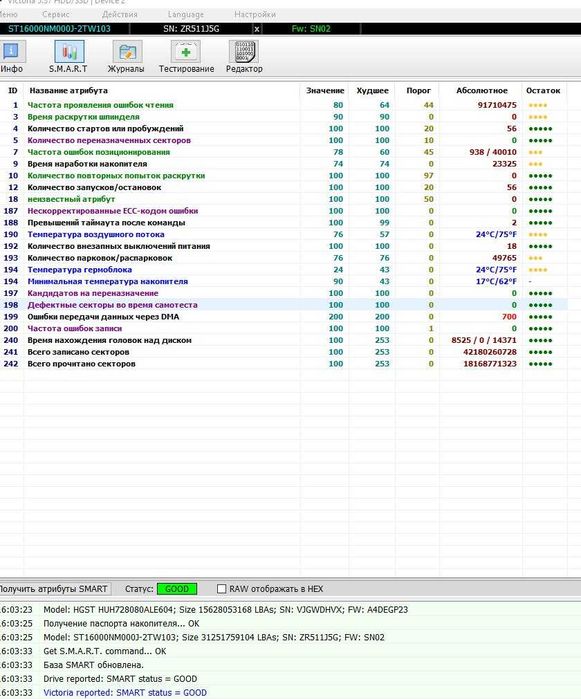Select row Частота проявления ошибок чтения
This screenshot has height=699, width=581.
(284, 105)
